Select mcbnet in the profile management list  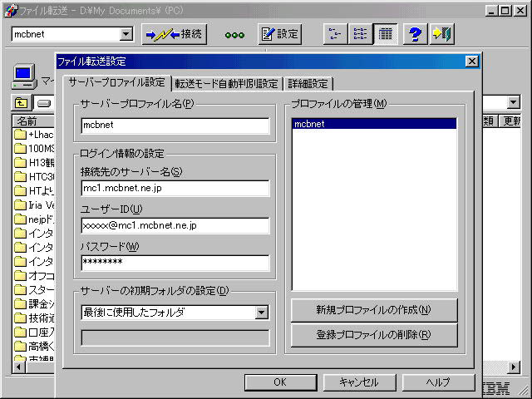(373, 124)
